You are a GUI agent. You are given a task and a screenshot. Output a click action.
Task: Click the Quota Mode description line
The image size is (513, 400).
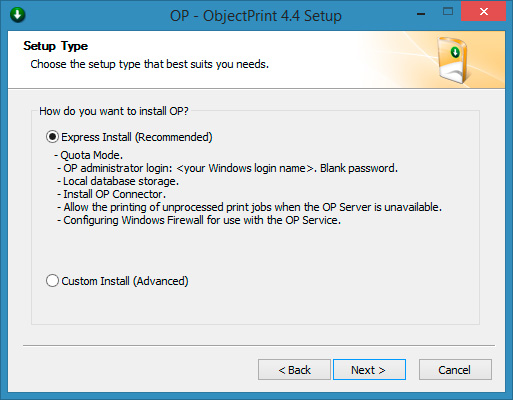pos(89,155)
